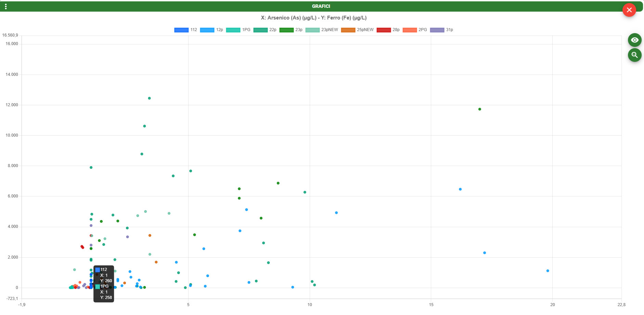Open the three-dot menu in header
Viewport: 644px width, 315px height.
(6, 6)
